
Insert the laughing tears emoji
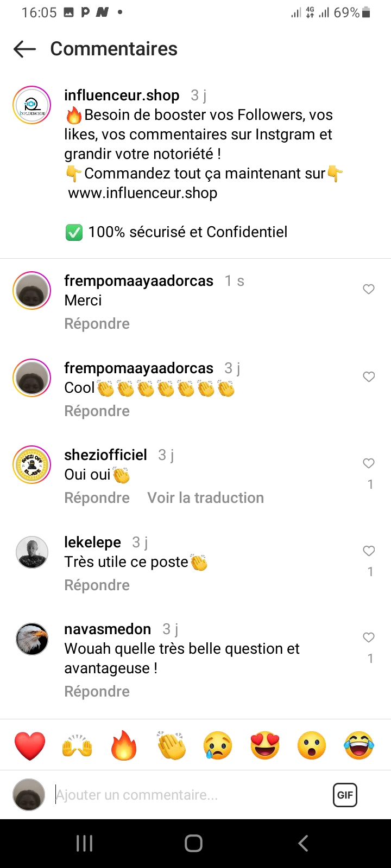pyautogui.click(x=359, y=745)
